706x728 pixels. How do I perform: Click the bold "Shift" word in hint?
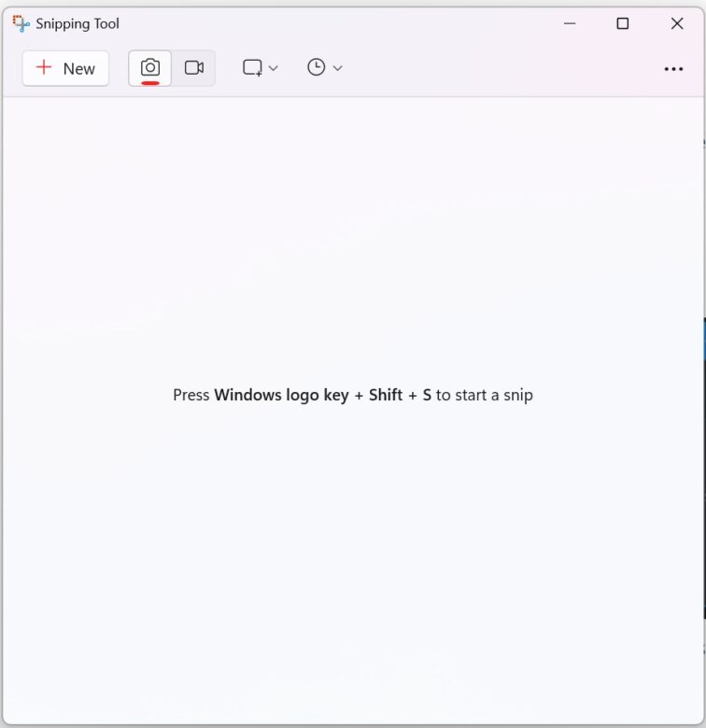pyautogui.click(x=386, y=395)
